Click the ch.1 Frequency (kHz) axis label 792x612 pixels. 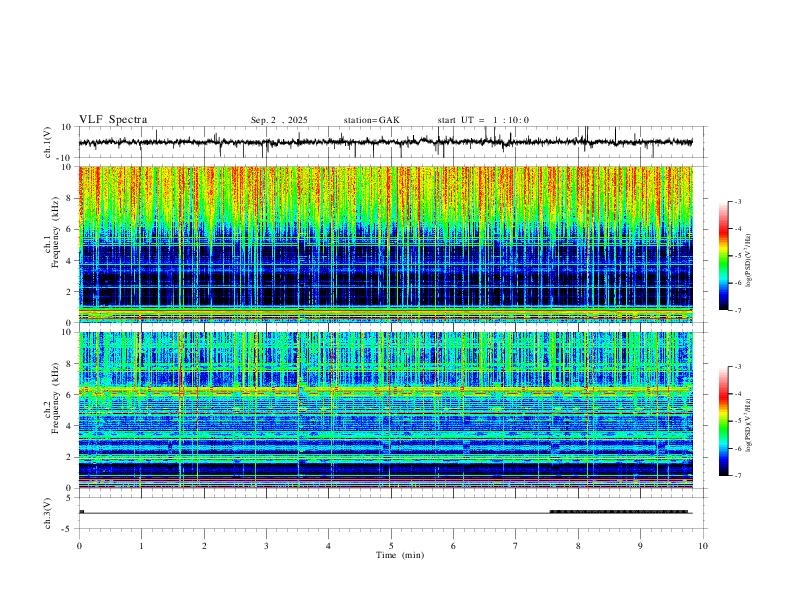pyautogui.click(x=52, y=232)
